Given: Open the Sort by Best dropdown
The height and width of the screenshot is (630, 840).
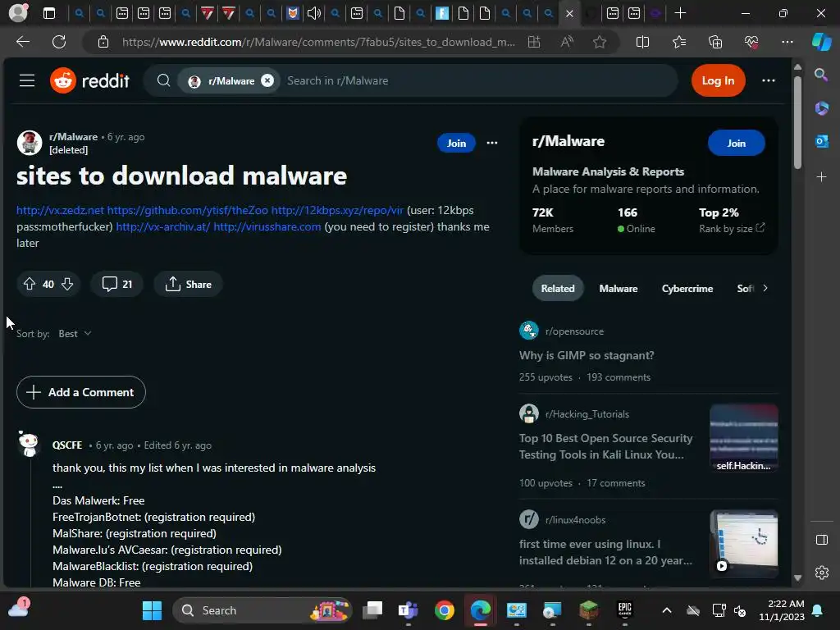Looking at the screenshot, I should point(75,334).
